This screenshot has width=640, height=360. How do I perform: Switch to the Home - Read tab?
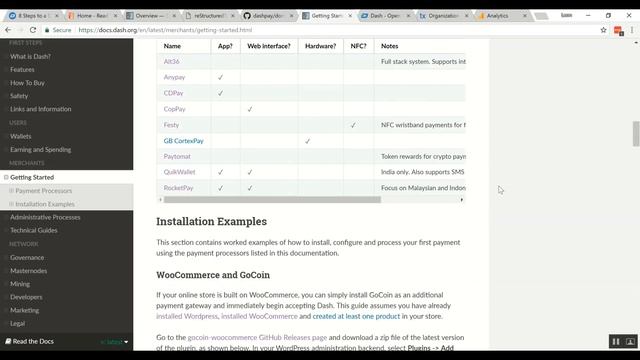pyautogui.click(x=92, y=16)
